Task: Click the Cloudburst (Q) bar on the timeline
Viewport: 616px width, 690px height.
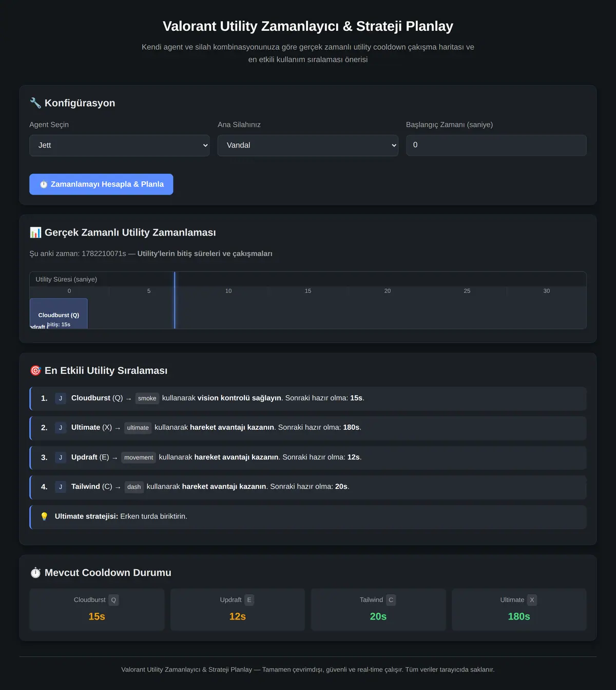Action: pyautogui.click(x=59, y=314)
